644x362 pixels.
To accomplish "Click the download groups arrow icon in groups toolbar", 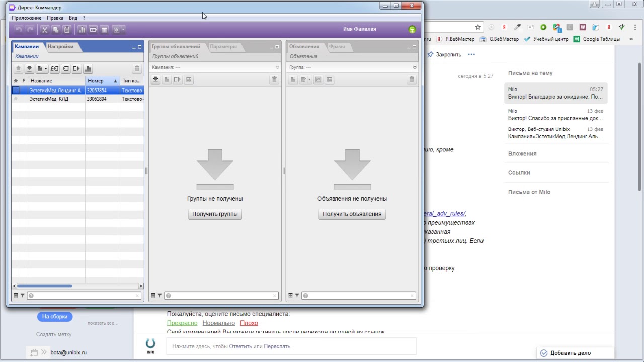I will pyautogui.click(x=155, y=80).
